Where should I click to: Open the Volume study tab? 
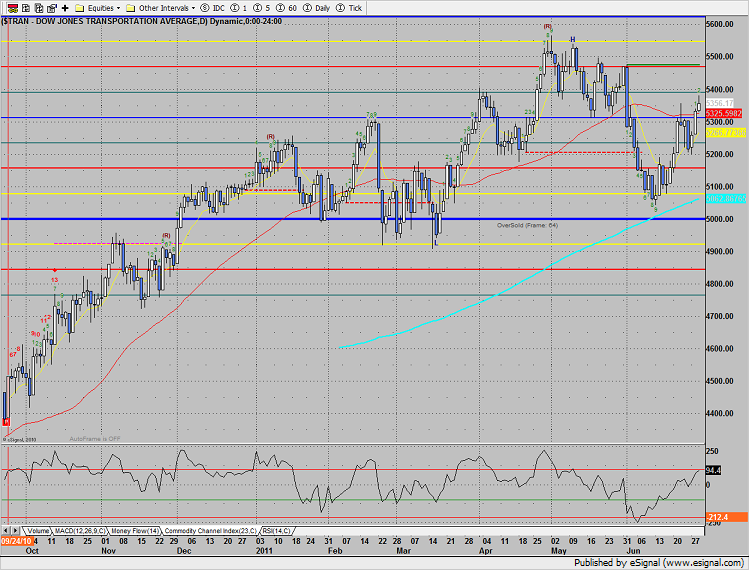37,531
